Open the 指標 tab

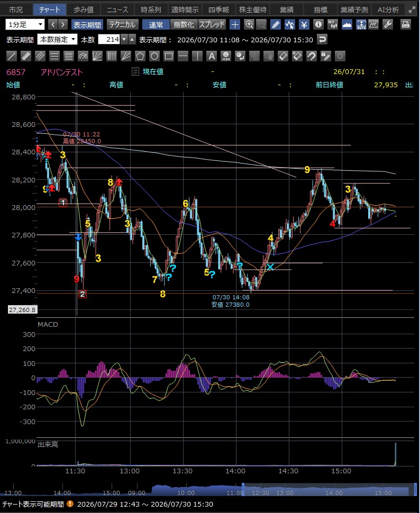coord(321,10)
